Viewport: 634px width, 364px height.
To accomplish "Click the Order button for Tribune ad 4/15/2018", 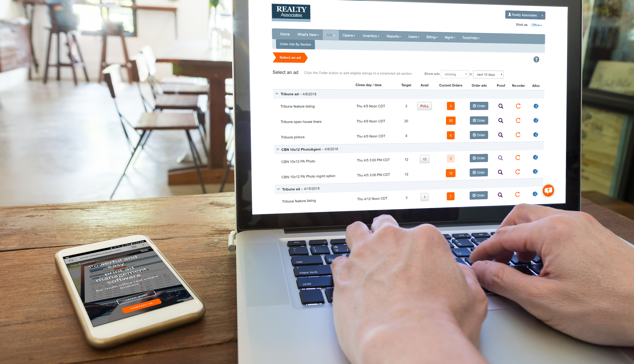I will pyautogui.click(x=478, y=194).
